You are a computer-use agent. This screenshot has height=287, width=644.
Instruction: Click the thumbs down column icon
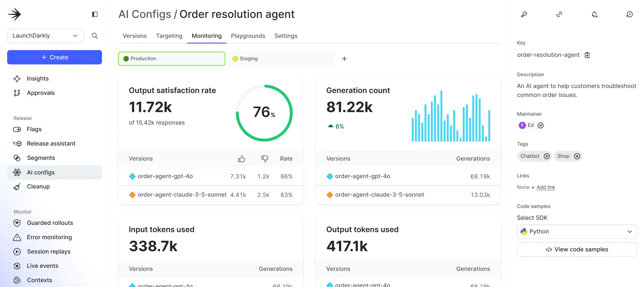(x=265, y=159)
